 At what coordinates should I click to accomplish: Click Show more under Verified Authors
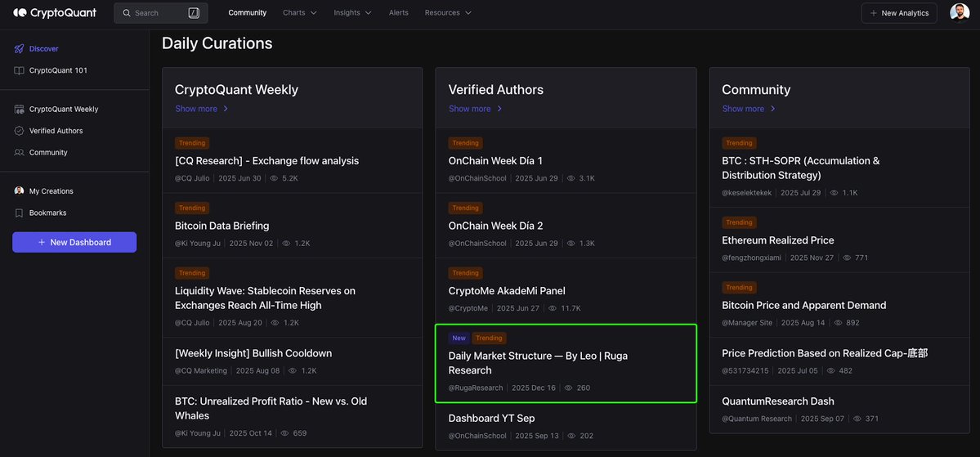(470, 109)
